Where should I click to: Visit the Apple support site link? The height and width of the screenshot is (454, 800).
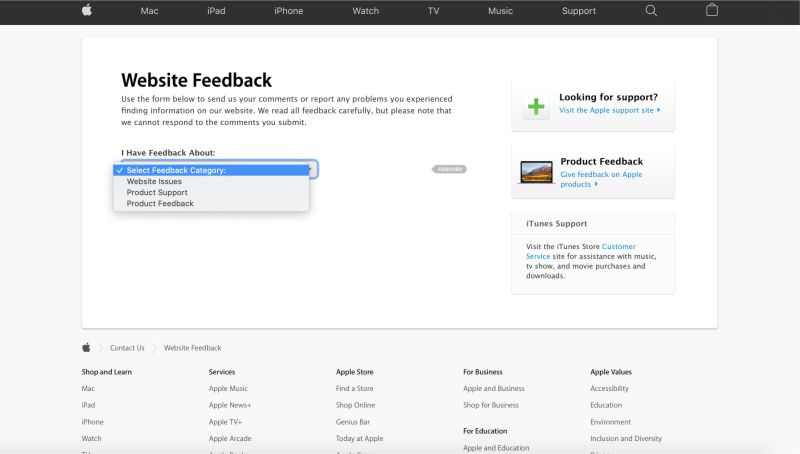(x=609, y=110)
